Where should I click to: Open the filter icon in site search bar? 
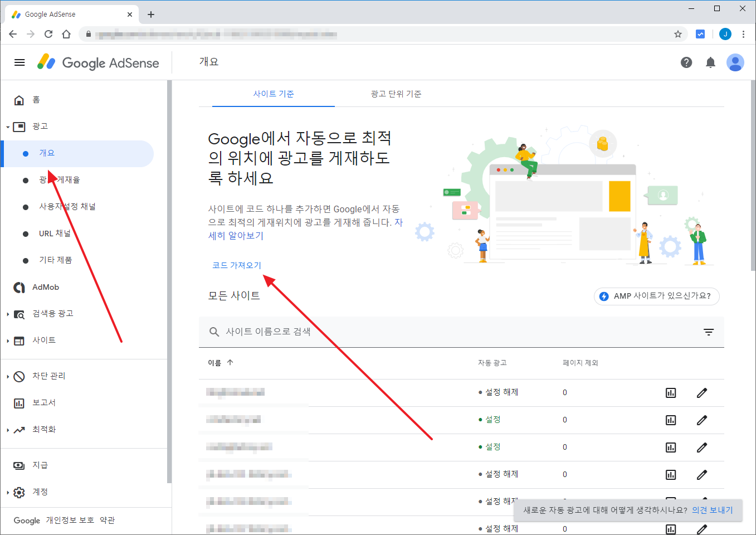coord(709,332)
